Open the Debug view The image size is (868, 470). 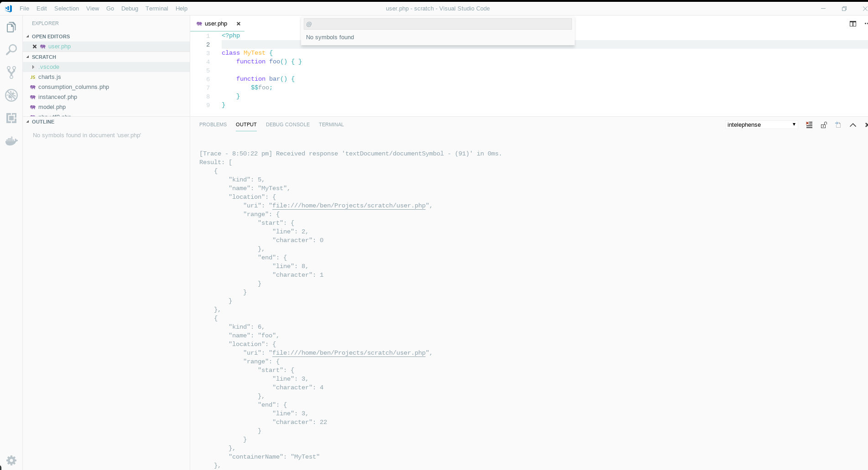(11, 95)
